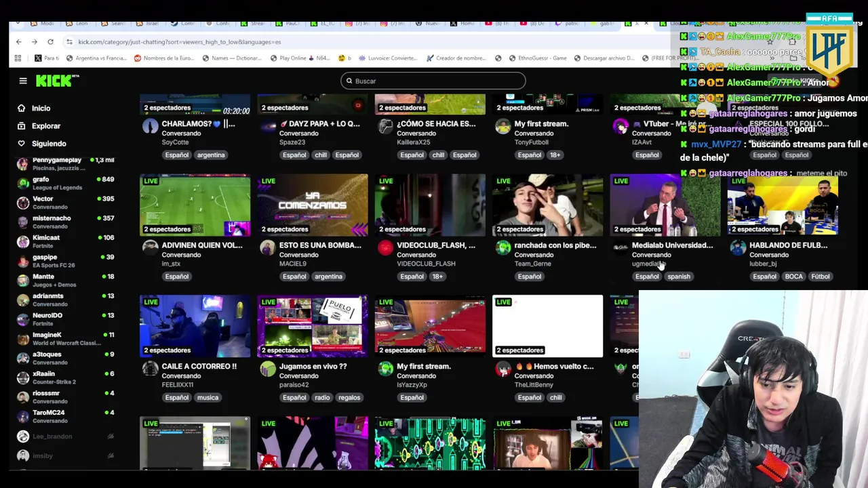Click VIDEOCLUB_FLASH red channel avatar
Image resolution: width=868 pixels, height=488 pixels.
point(385,248)
